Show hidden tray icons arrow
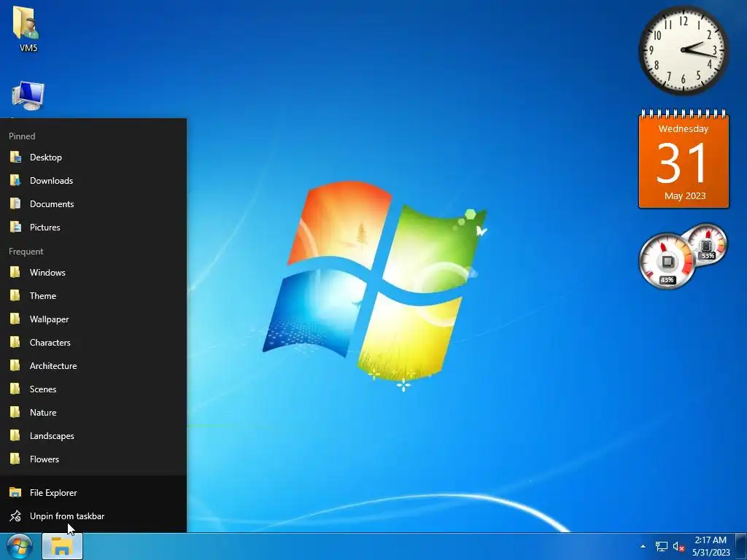The image size is (747, 560). pyautogui.click(x=643, y=547)
